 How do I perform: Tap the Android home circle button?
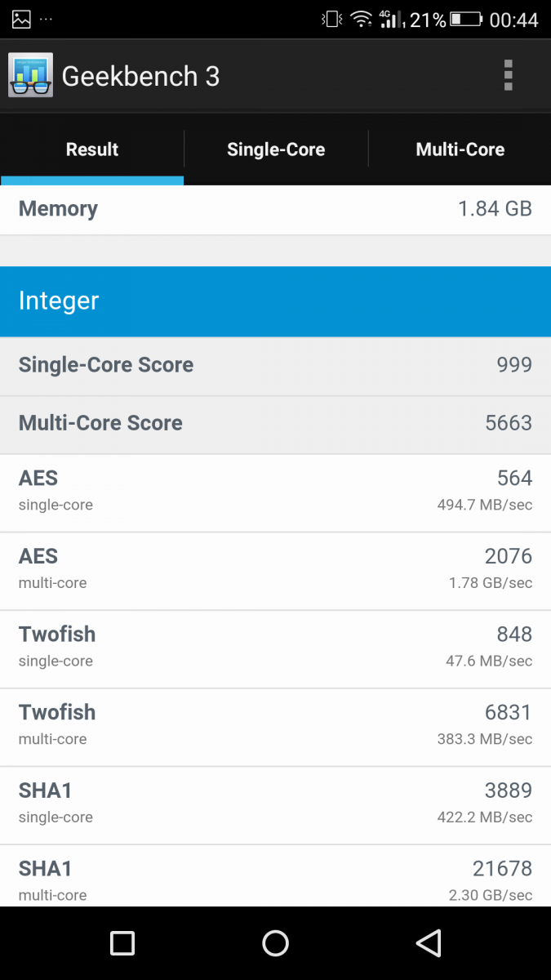276,943
